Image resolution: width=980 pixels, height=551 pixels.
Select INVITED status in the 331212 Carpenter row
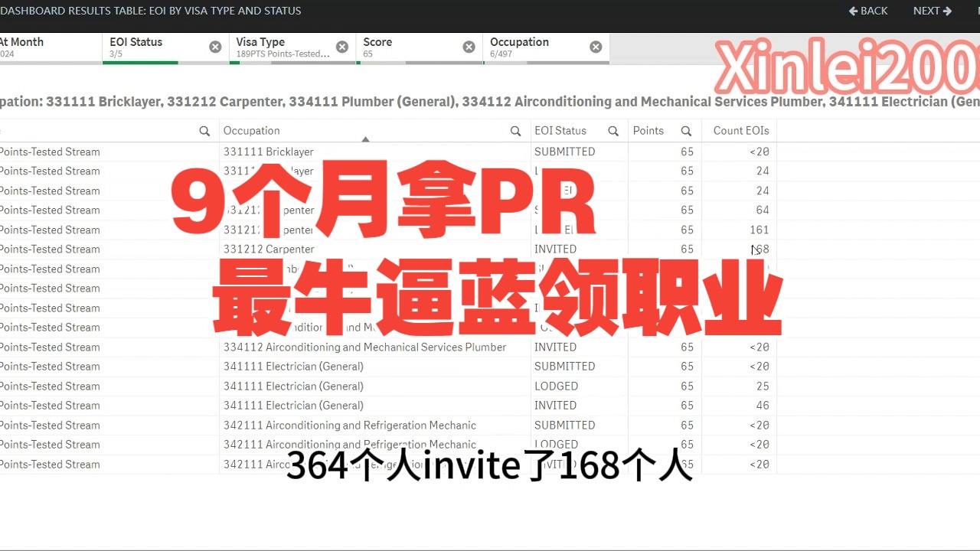click(555, 249)
